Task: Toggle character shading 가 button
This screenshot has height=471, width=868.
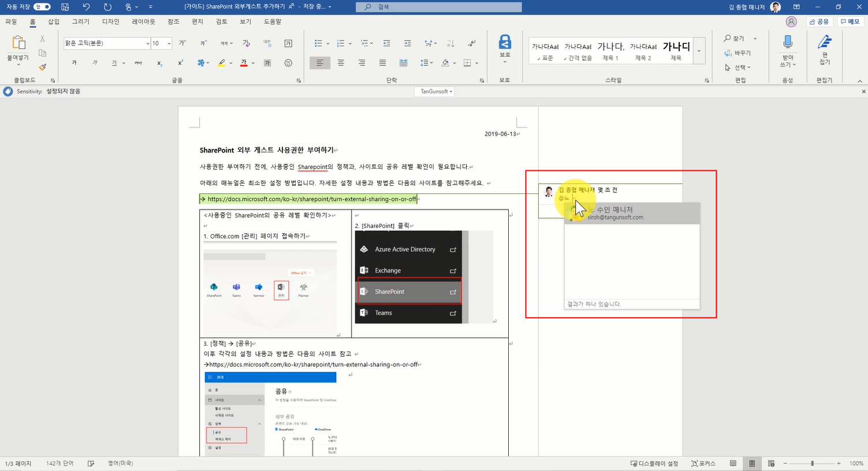Action: pyautogui.click(x=267, y=63)
